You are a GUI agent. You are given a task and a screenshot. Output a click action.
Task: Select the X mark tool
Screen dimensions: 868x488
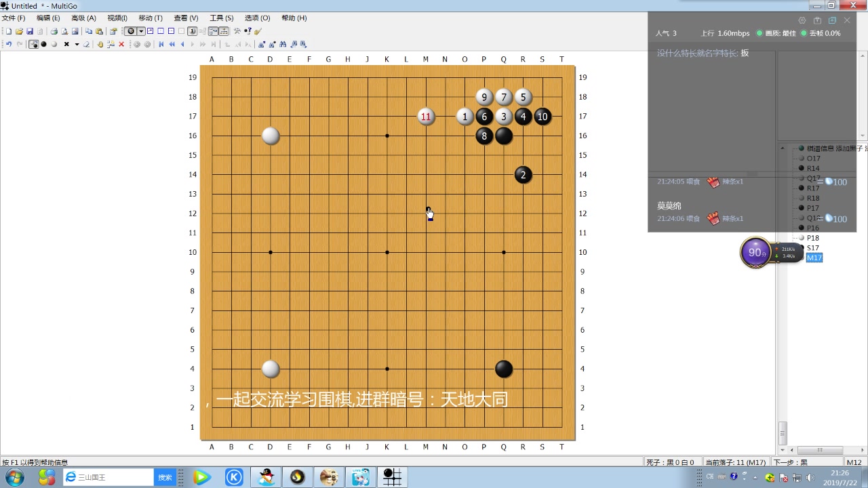point(66,44)
